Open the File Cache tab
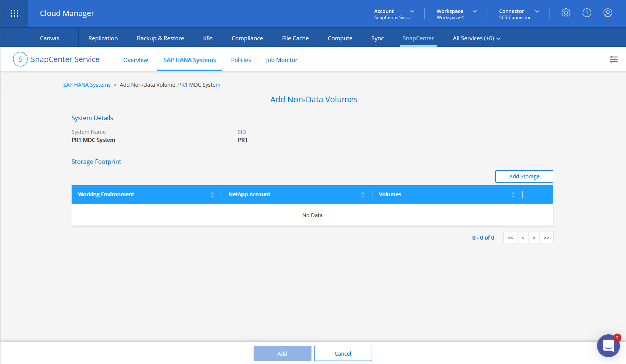The width and height of the screenshot is (626, 364). pos(295,38)
